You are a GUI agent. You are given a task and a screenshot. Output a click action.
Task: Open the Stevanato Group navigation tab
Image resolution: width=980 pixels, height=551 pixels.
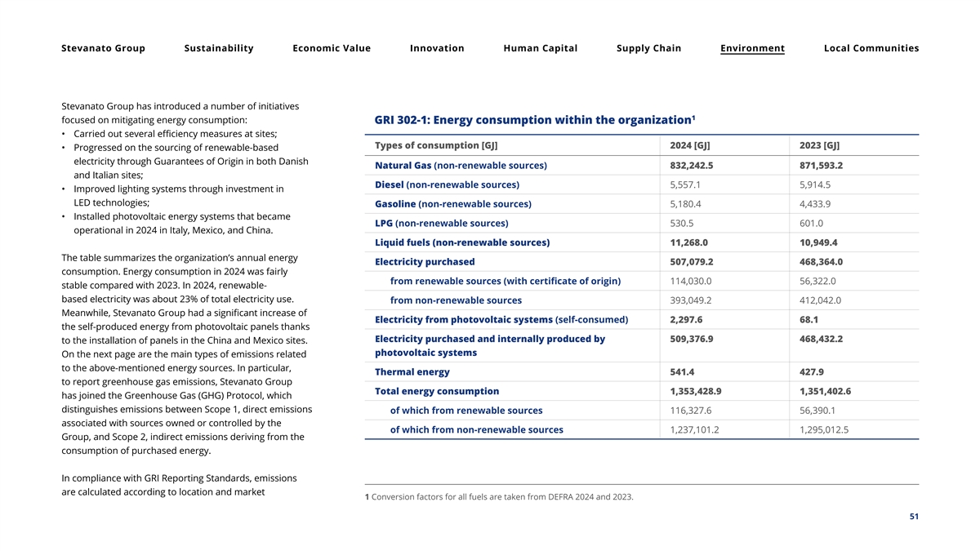[103, 48]
